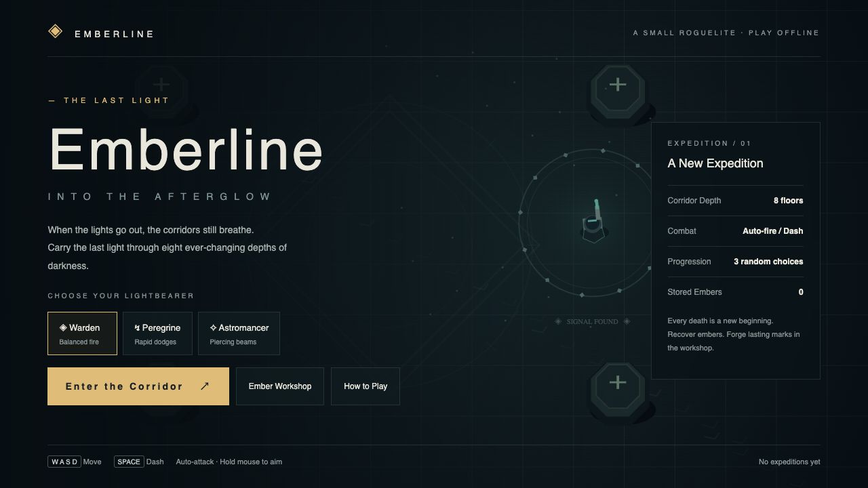Click the Stored Embers label

pos(694,292)
